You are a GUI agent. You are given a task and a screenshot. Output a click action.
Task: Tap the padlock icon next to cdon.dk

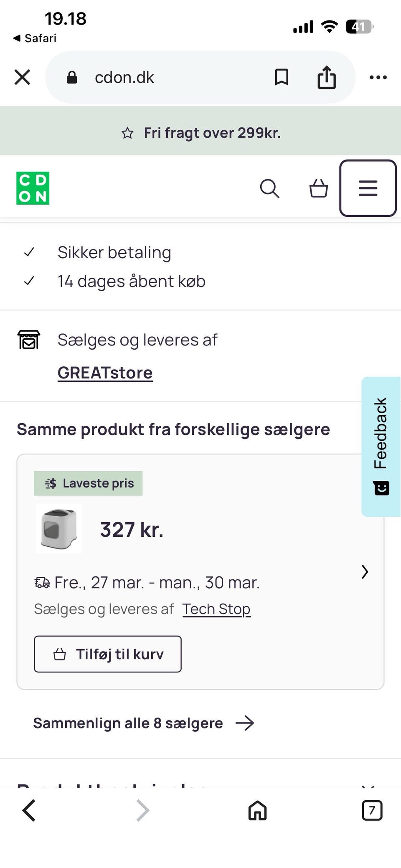72,77
